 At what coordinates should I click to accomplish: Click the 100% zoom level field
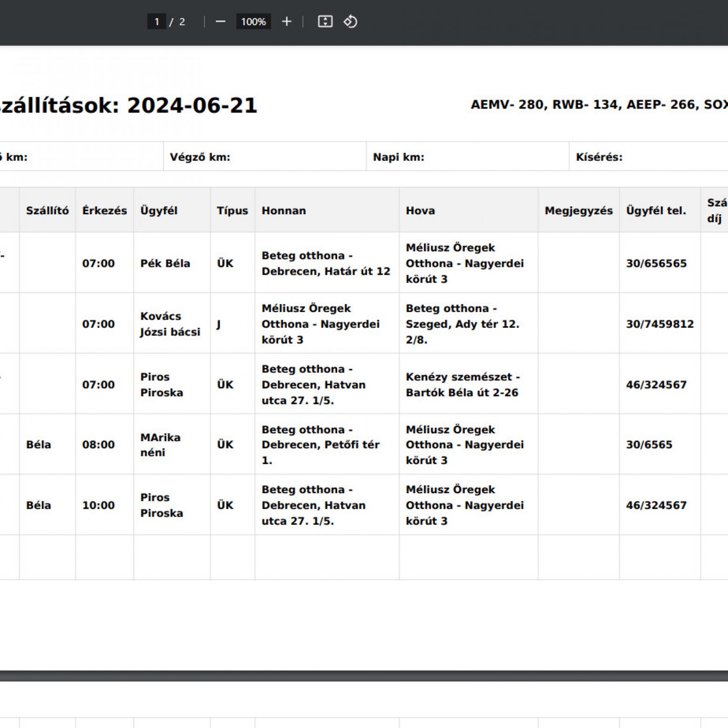[253, 22]
